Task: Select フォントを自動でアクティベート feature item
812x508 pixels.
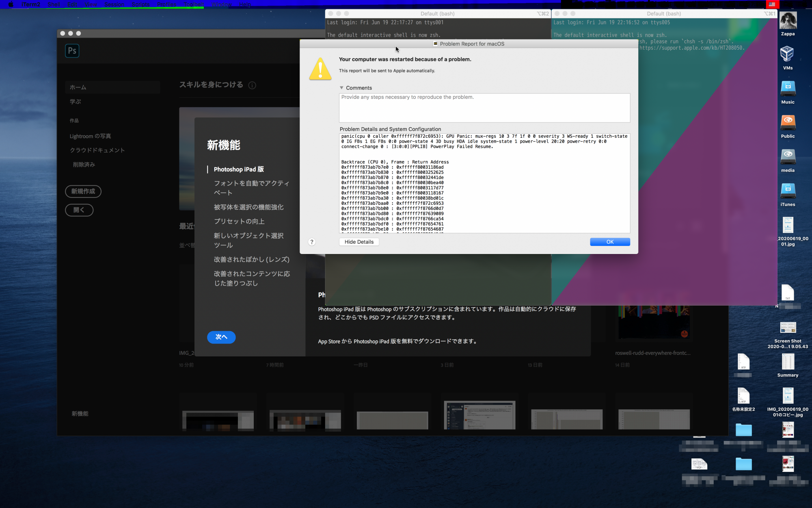Action: (x=252, y=188)
